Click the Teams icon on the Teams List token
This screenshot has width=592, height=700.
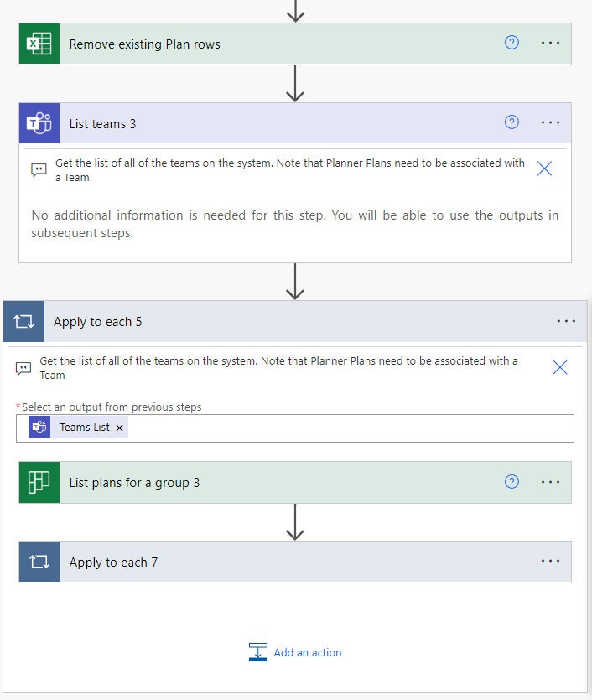[x=39, y=427]
